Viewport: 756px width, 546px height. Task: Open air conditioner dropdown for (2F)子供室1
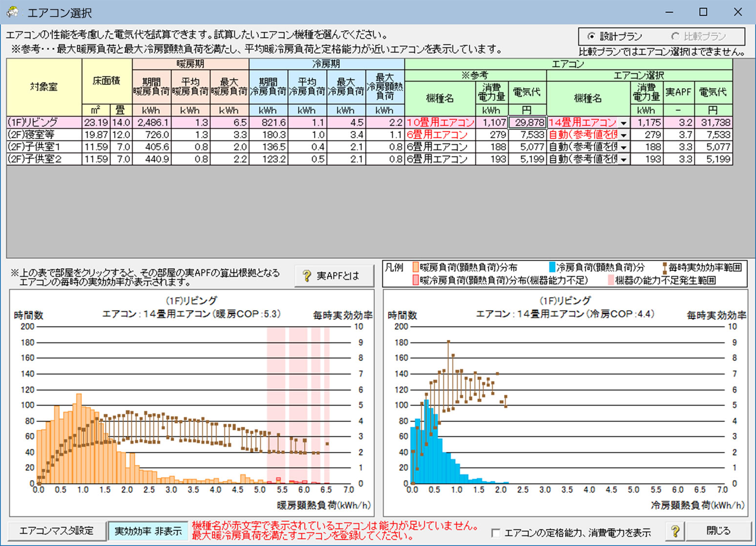(x=624, y=147)
